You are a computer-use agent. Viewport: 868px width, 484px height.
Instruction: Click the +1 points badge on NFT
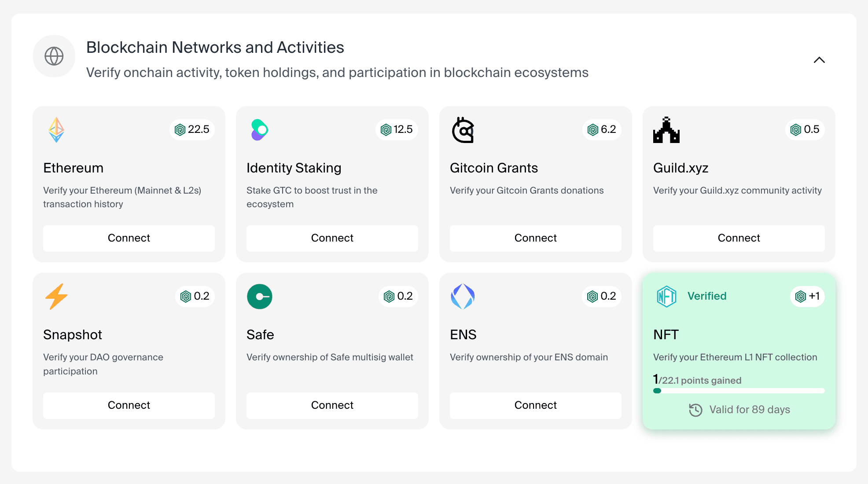tap(808, 296)
